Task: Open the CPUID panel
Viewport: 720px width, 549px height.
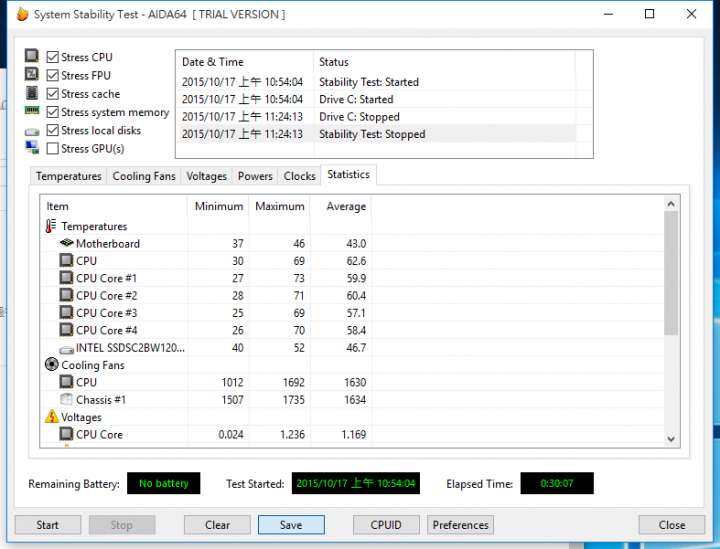Action: coord(386,525)
